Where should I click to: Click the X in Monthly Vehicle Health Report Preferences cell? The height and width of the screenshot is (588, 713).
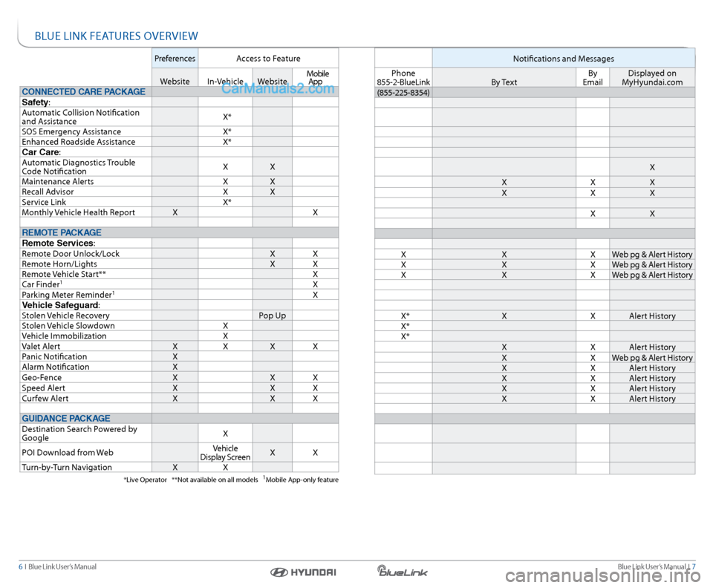[175, 212]
